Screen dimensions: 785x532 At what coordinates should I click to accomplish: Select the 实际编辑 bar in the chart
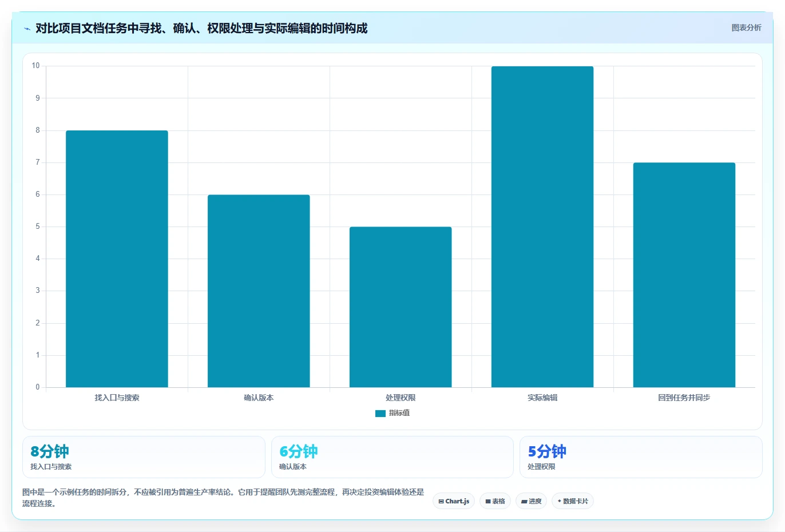point(542,227)
